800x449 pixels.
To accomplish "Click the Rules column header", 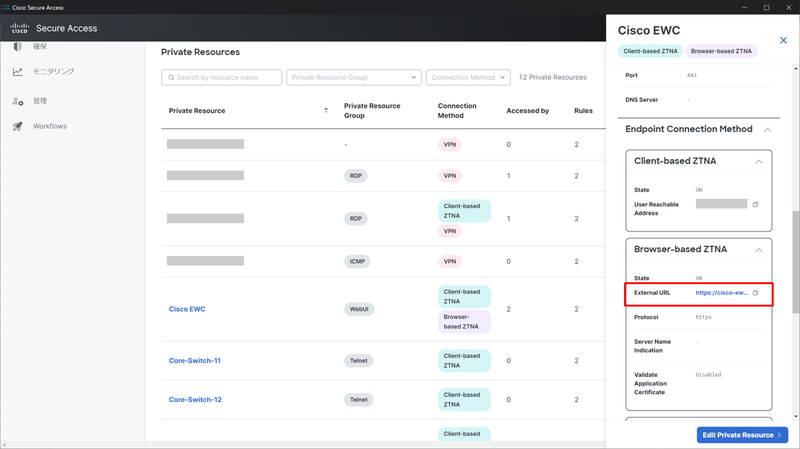I will point(583,111).
